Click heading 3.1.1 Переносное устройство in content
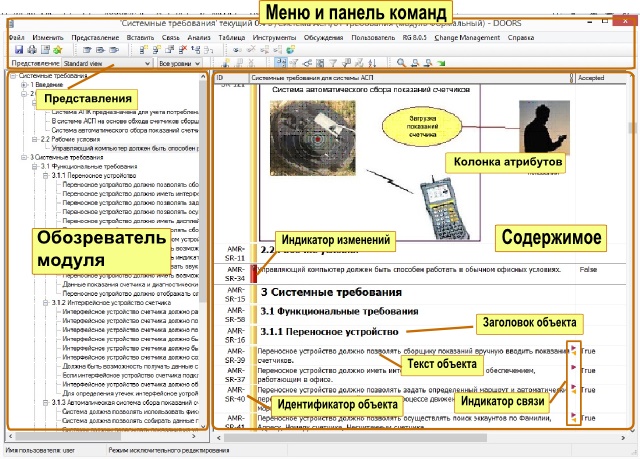Image resolution: width=640 pixels, height=459 pixels. 329,332
